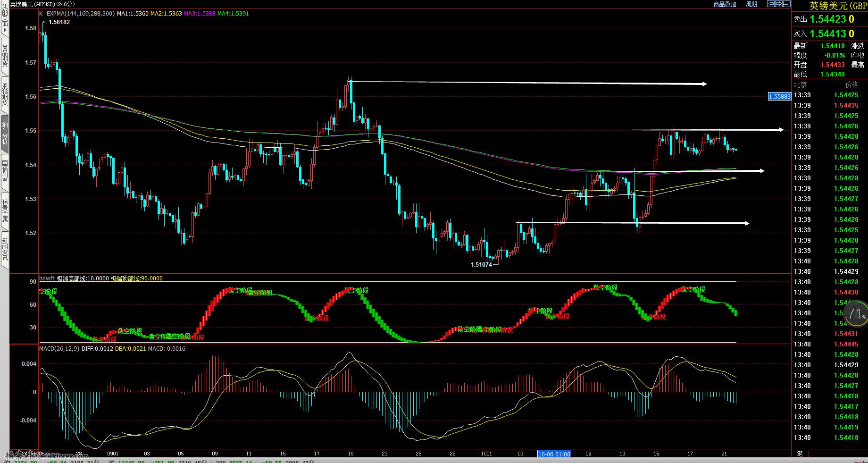Select the 笔 tick tab below price list
868x463 pixels.
(x=800, y=453)
